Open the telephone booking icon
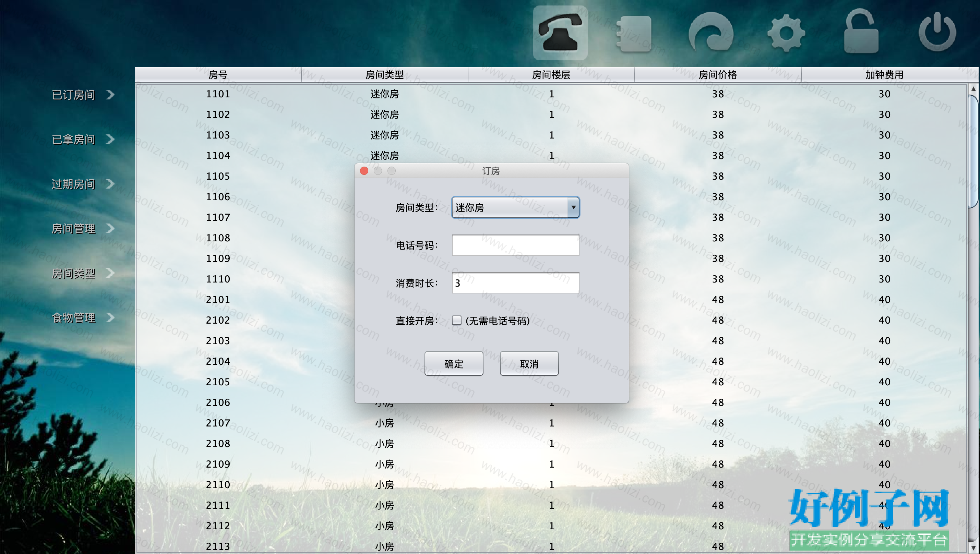The width and height of the screenshot is (980, 554). 560,33
